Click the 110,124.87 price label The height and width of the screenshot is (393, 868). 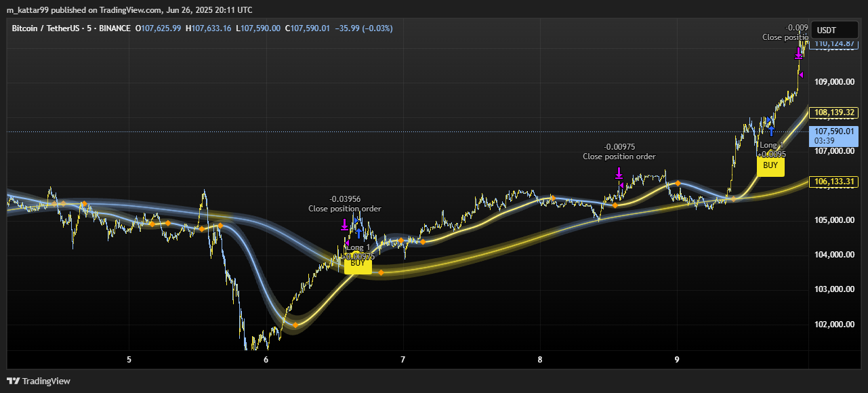[x=835, y=44]
